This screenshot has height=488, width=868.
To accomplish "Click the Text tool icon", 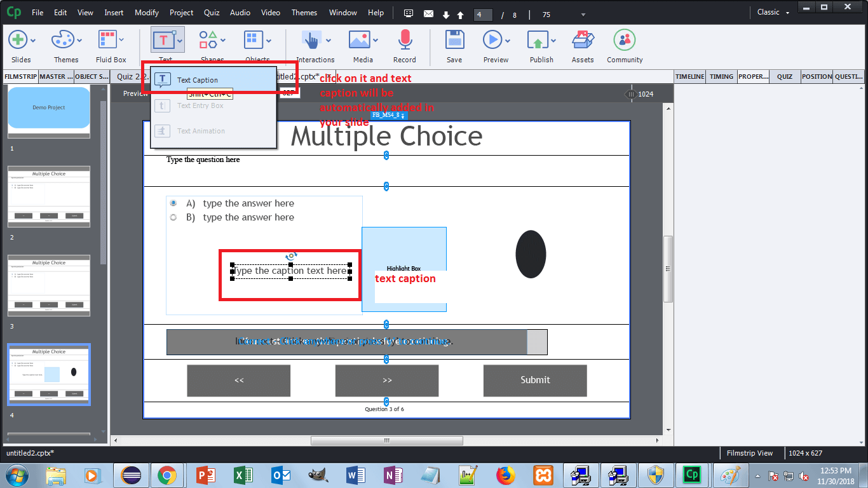I will [163, 40].
